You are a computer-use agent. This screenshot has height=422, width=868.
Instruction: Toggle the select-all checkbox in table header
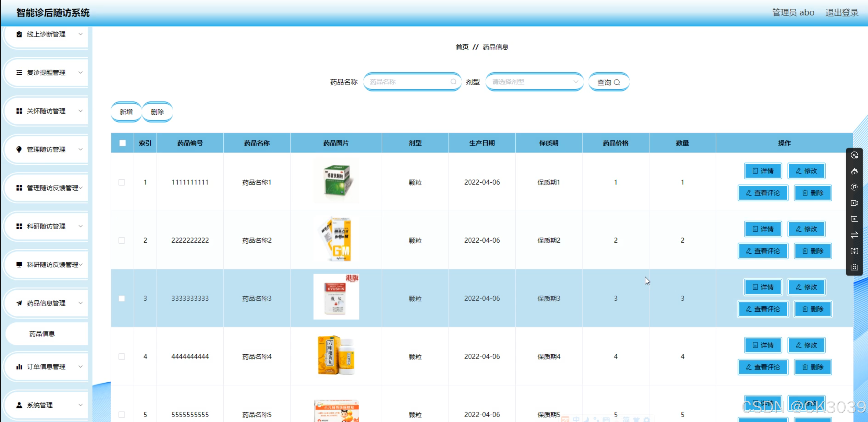pos(122,143)
